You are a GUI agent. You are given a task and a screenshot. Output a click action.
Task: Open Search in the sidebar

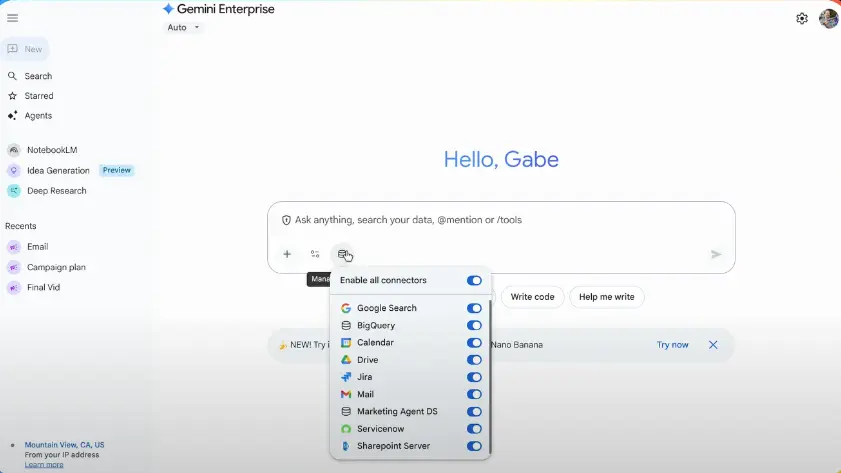[x=38, y=76]
